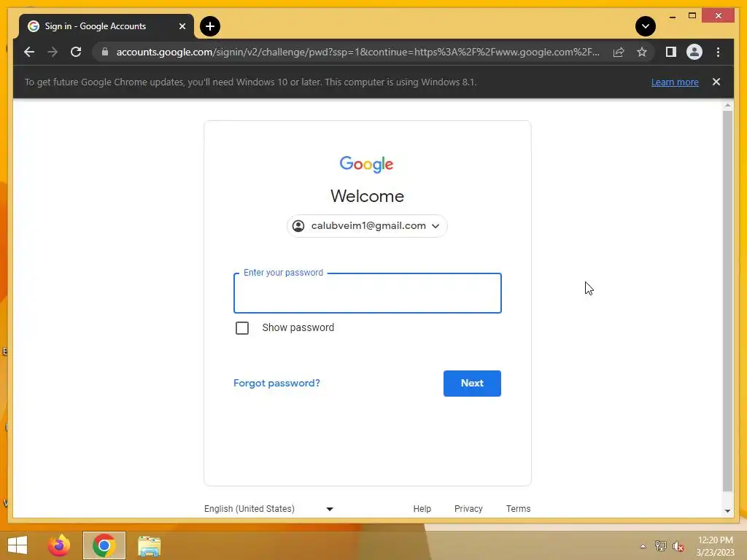Open the Help link in footer
The width and height of the screenshot is (747, 560).
[422, 508]
